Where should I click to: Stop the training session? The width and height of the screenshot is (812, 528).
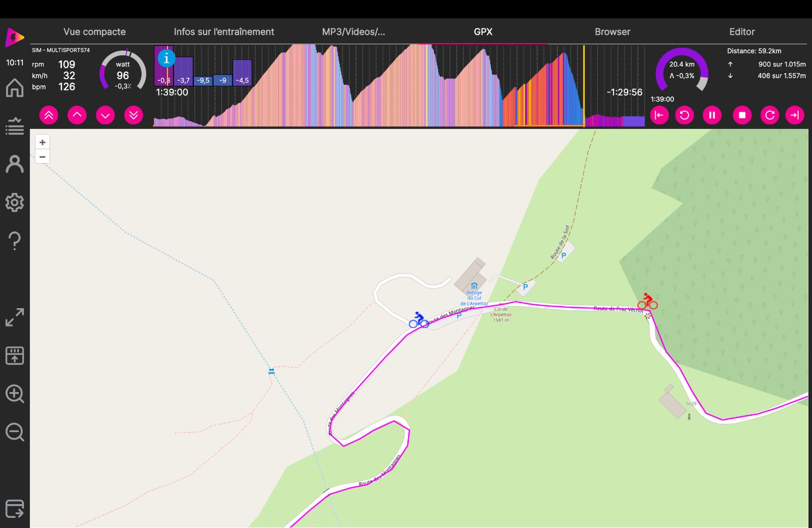pos(742,115)
